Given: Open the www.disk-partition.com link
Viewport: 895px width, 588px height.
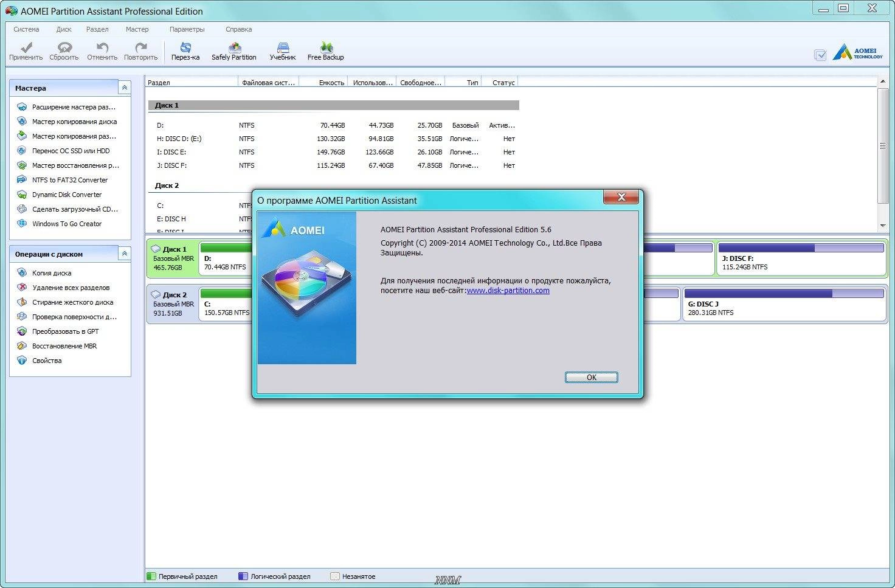Looking at the screenshot, I should pyautogui.click(x=508, y=291).
